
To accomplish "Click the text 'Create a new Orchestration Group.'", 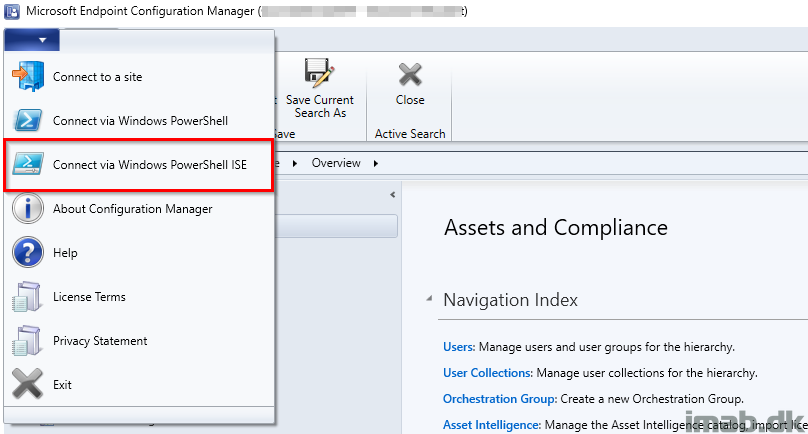I will (x=652, y=398).
